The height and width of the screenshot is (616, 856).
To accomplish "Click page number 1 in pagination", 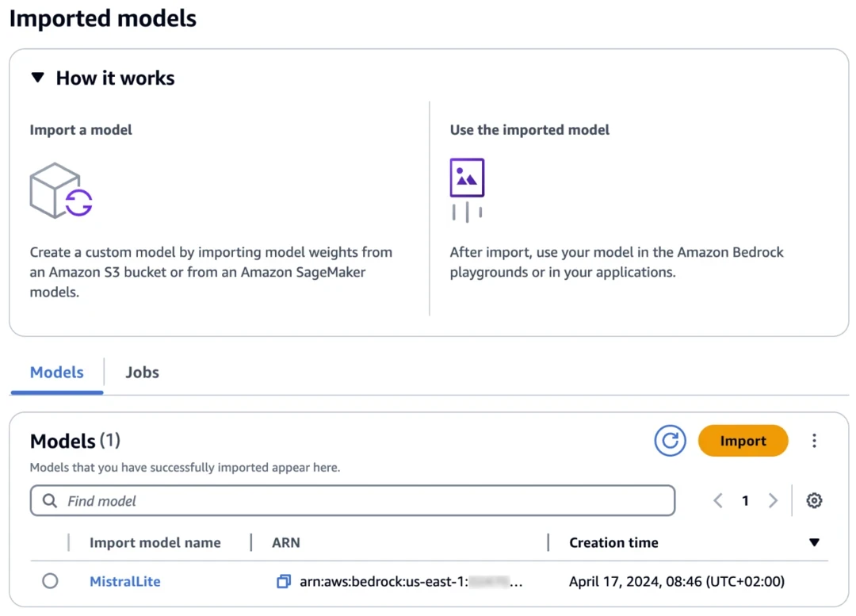I will (745, 500).
